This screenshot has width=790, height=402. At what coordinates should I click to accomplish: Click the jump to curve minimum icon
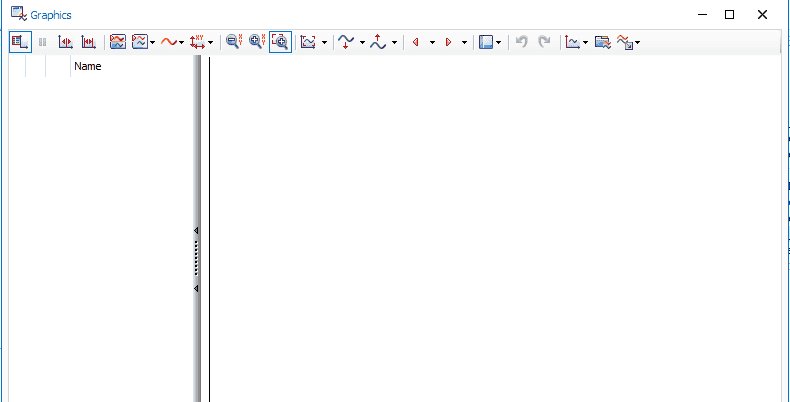346,42
